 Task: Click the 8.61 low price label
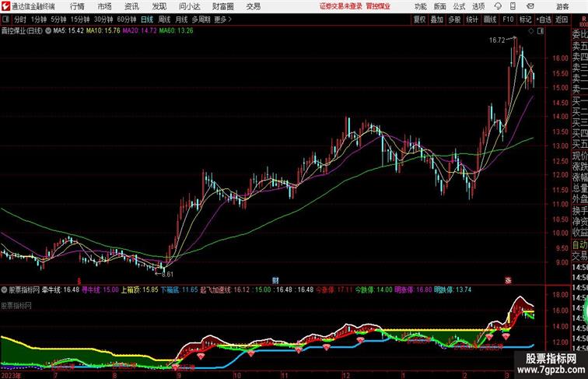[x=167, y=274]
